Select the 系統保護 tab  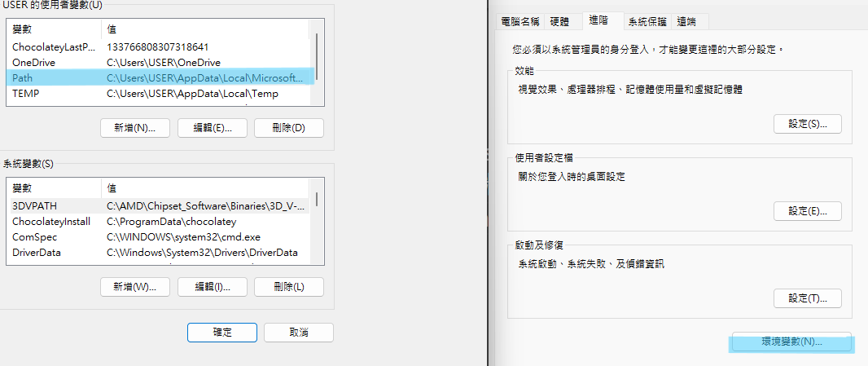click(x=647, y=21)
